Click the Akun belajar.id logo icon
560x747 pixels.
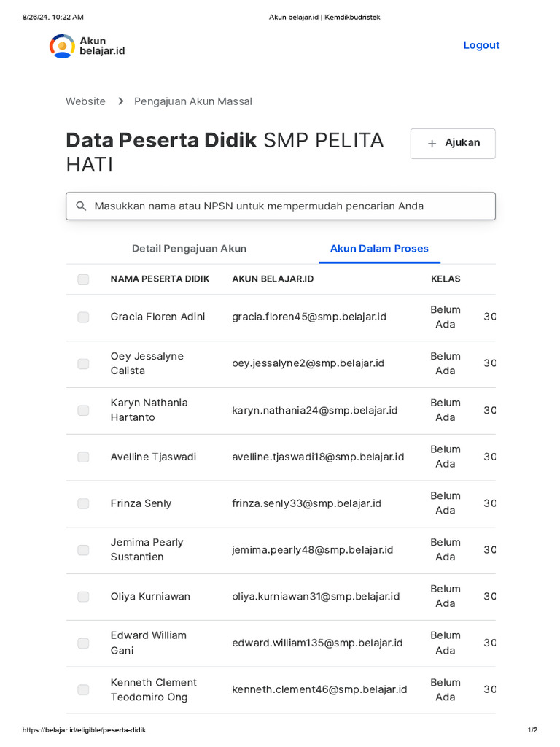coord(62,46)
